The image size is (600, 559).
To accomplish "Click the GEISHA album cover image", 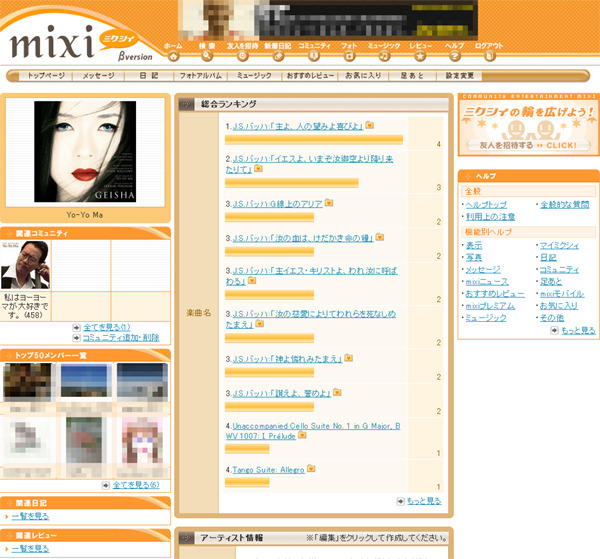I will click(x=85, y=152).
